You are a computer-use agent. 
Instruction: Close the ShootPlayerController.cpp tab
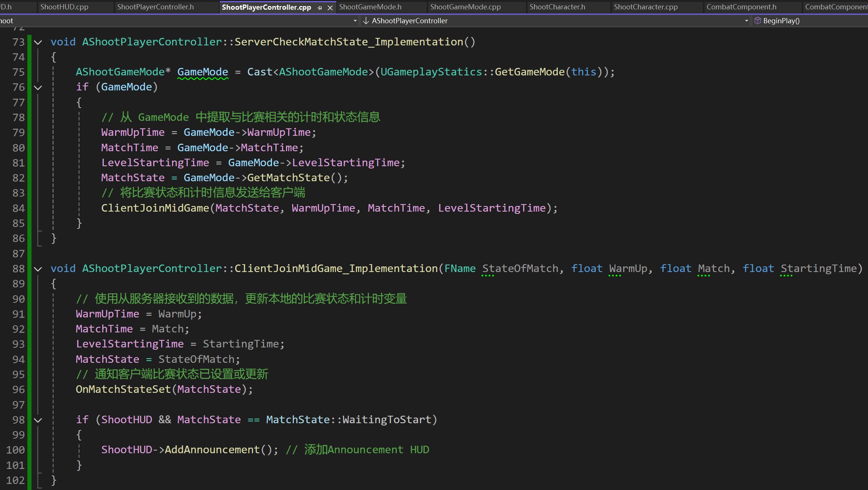tap(330, 8)
